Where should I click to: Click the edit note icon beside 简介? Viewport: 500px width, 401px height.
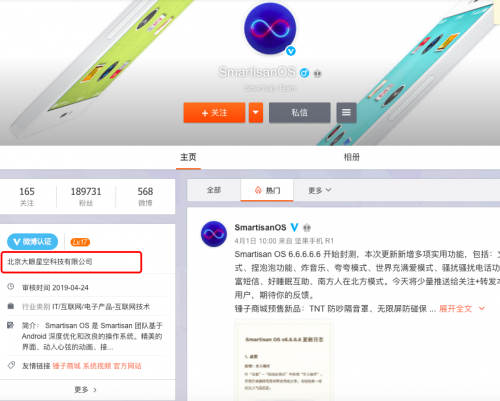coord(11,325)
